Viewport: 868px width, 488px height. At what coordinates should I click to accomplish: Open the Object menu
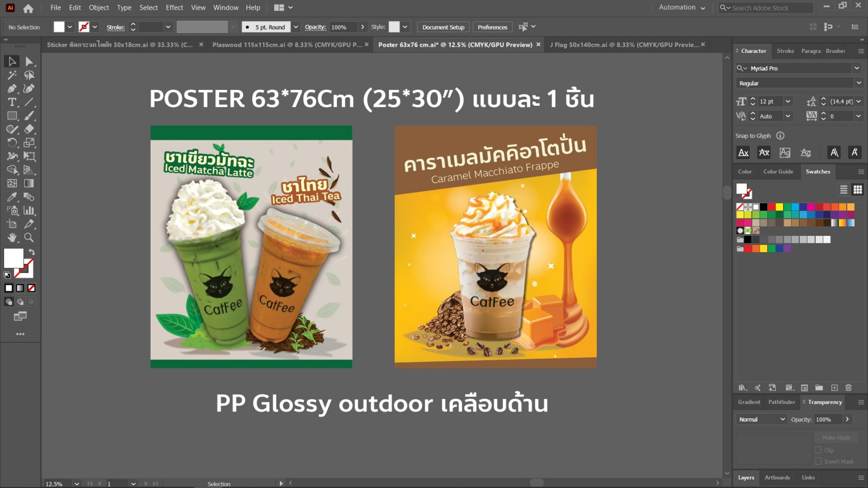99,8
